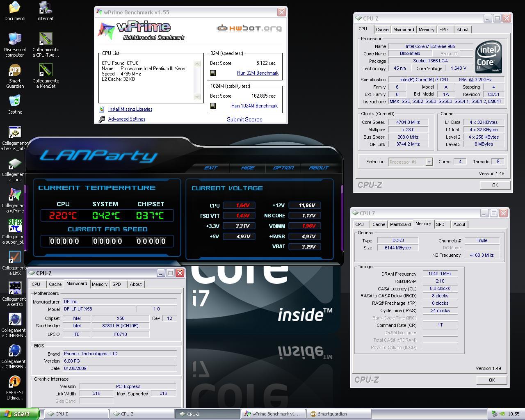Open ABOUT in LANParty Smart Guardian

coord(319,168)
